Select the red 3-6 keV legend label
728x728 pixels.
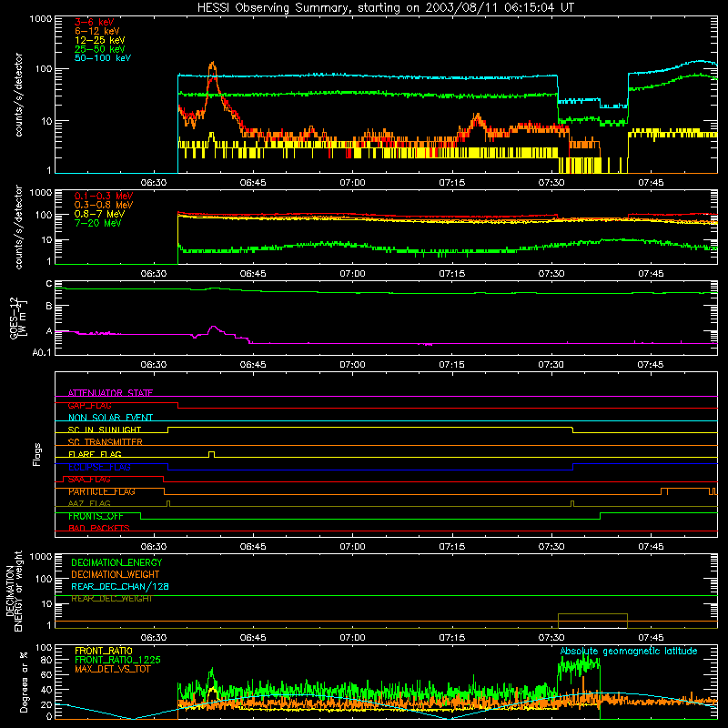coord(94,22)
